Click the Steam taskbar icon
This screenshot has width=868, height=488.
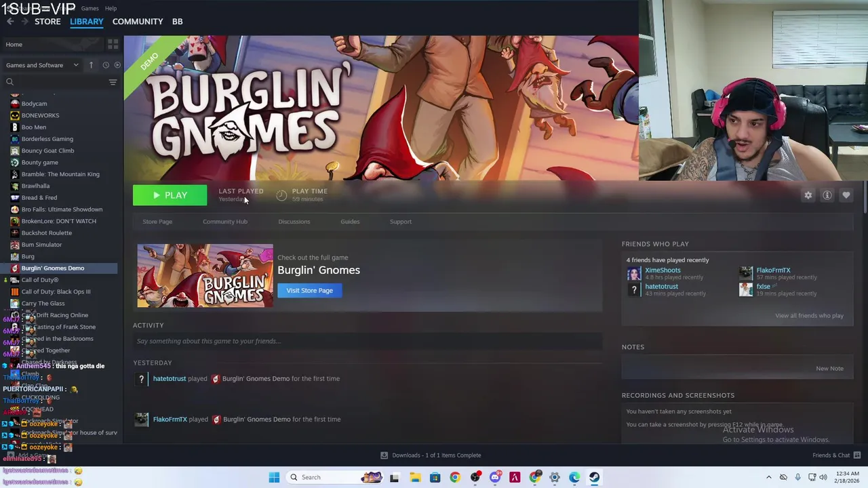[x=594, y=477]
